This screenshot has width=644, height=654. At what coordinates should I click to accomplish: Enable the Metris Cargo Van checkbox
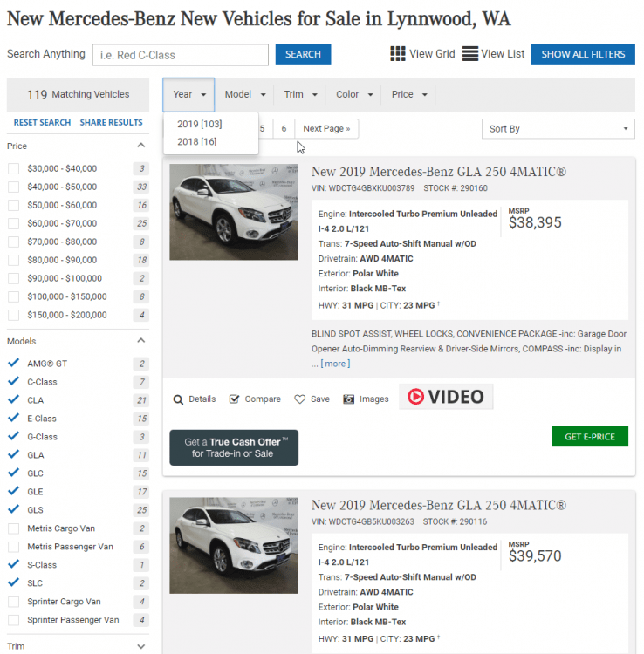(x=13, y=528)
